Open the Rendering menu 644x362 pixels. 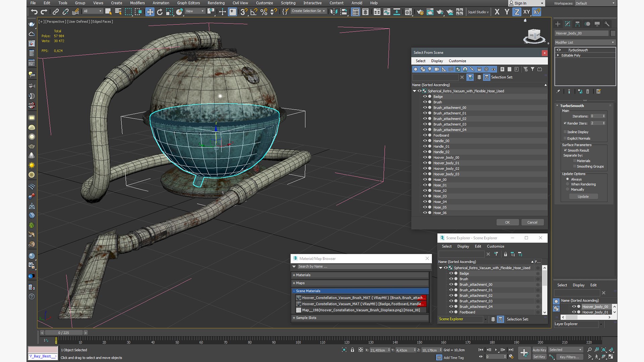[x=216, y=3]
